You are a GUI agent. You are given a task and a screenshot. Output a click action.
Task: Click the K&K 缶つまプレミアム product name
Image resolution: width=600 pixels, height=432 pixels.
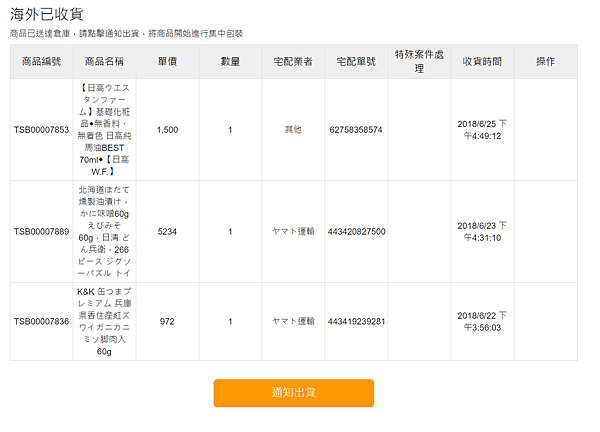click(x=104, y=322)
